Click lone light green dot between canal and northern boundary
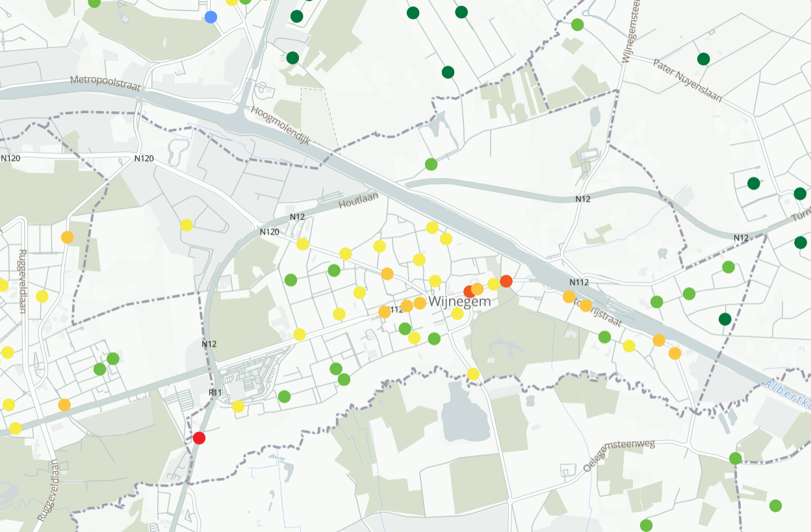 pyautogui.click(x=431, y=164)
